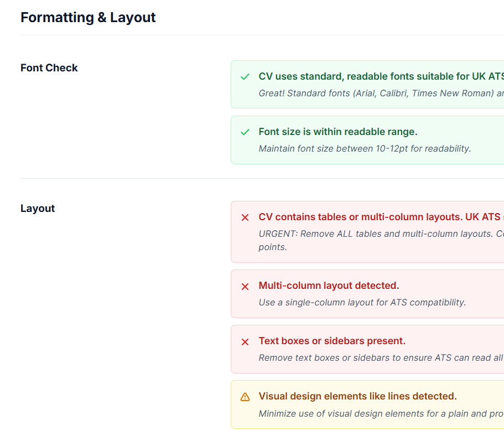
Task: Click the Layout section label
Action: (x=38, y=209)
